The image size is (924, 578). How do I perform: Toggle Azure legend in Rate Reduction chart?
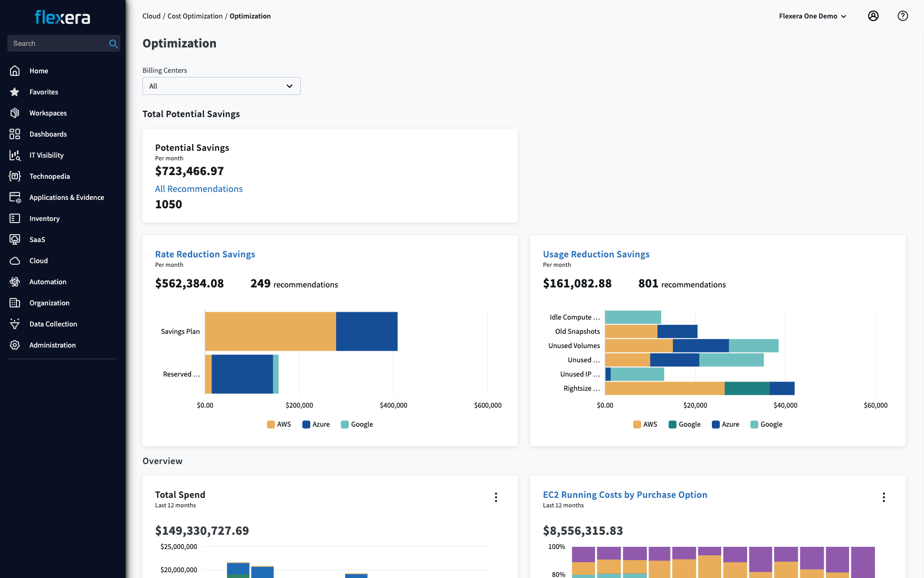coord(316,425)
